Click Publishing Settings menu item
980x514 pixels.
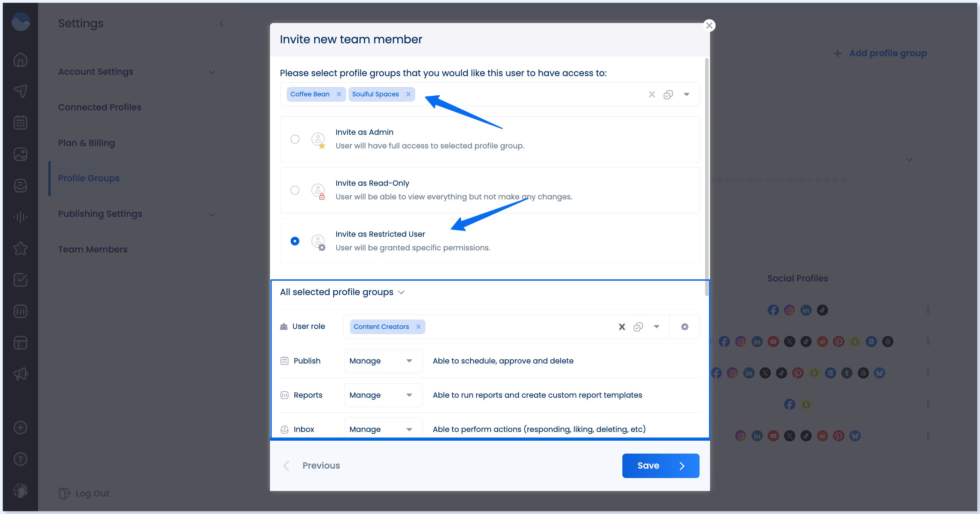tap(100, 214)
